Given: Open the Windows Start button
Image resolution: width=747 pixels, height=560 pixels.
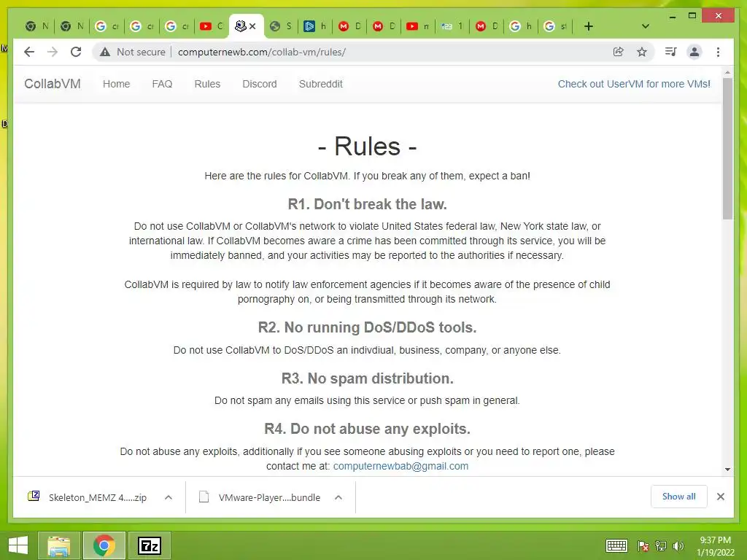Looking at the screenshot, I should (18, 545).
